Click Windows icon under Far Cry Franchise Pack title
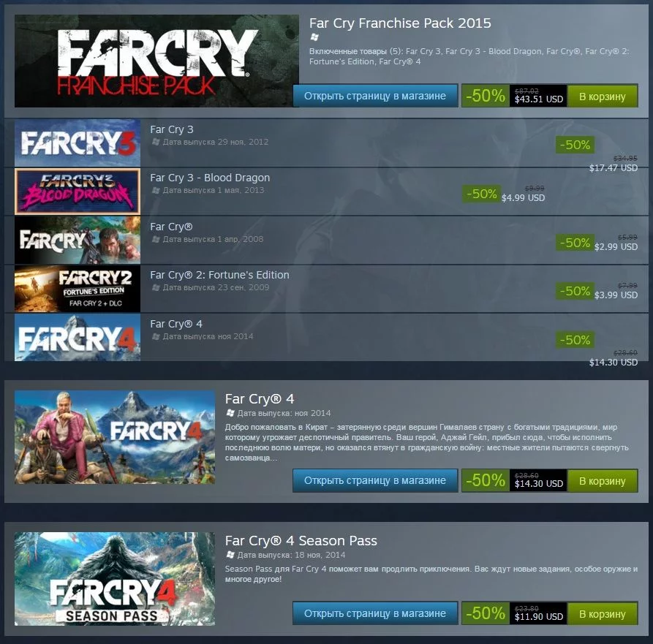Viewport: 653px width, 644px height. (x=314, y=37)
